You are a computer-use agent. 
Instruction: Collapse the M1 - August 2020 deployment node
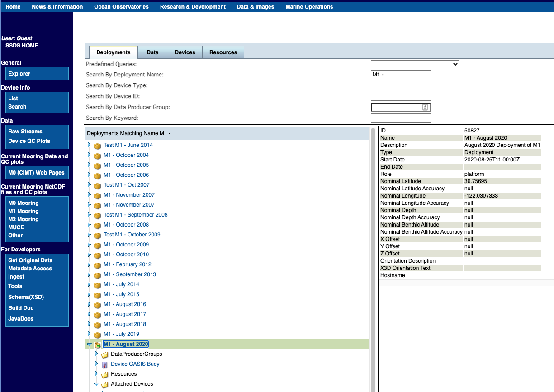pos(89,345)
